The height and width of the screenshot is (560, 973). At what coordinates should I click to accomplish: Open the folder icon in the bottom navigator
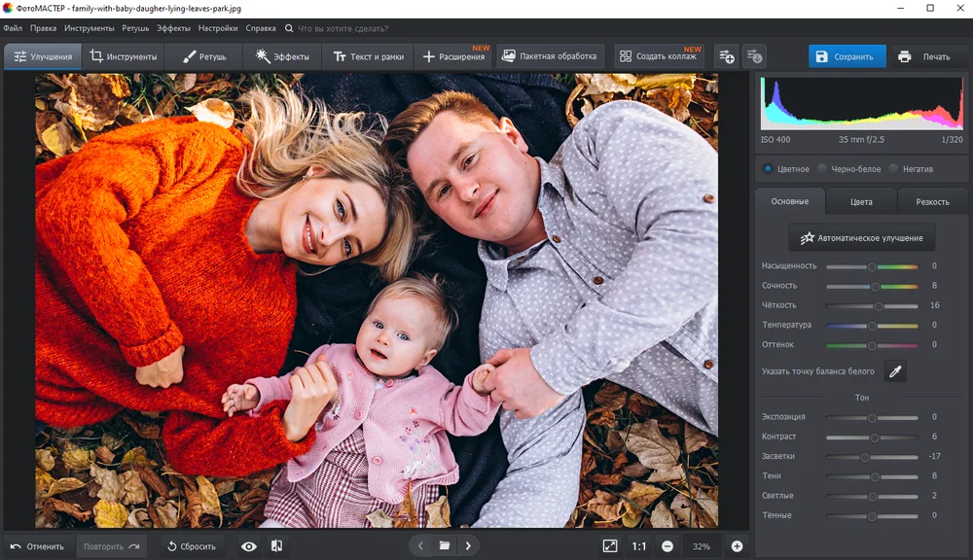tap(445, 546)
